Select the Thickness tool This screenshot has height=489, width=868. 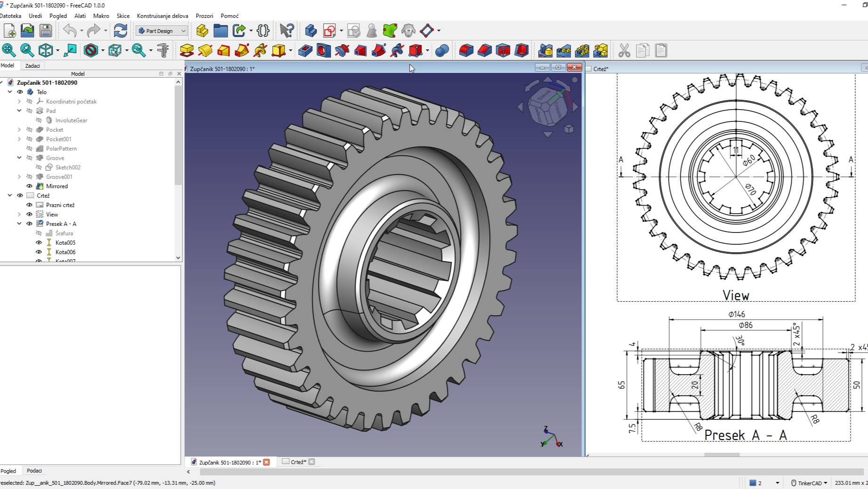[521, 50]
